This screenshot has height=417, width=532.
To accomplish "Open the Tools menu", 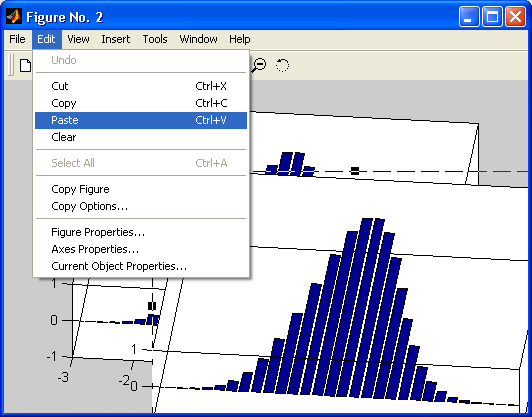I will pos(155,39).
